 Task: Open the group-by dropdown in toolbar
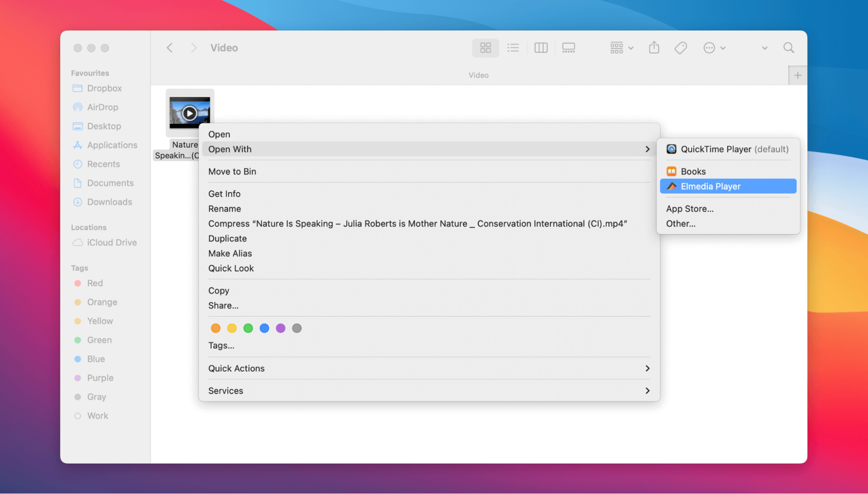point(621,48)
